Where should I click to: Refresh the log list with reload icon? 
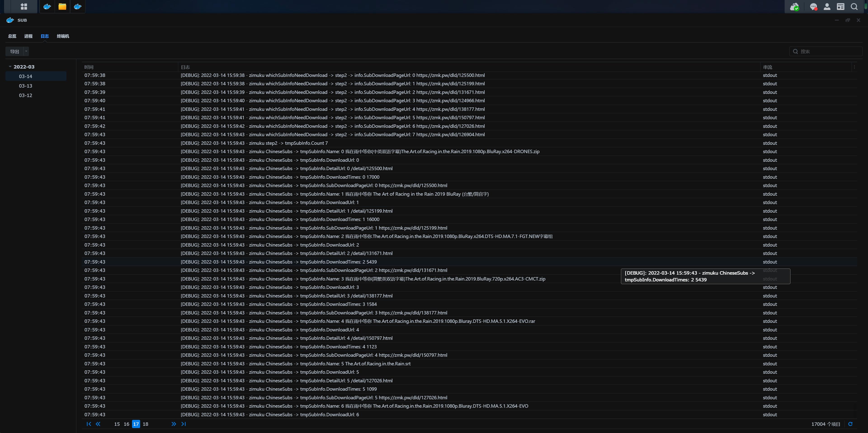[850, 424]
